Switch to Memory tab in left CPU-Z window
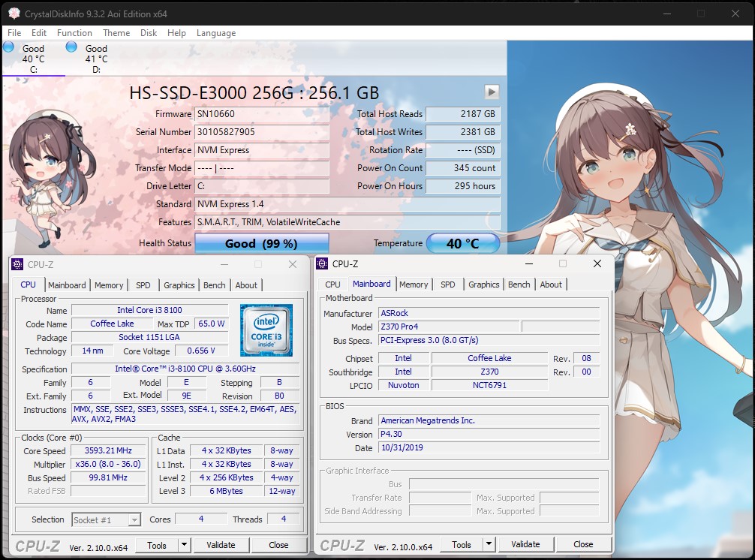755x560 pixels. point(109,285)
